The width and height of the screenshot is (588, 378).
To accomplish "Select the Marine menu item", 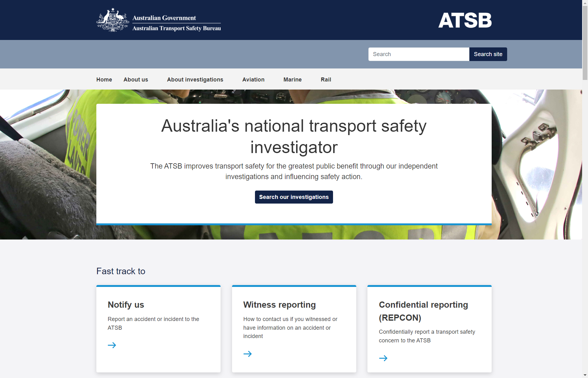I will [292, 80].
